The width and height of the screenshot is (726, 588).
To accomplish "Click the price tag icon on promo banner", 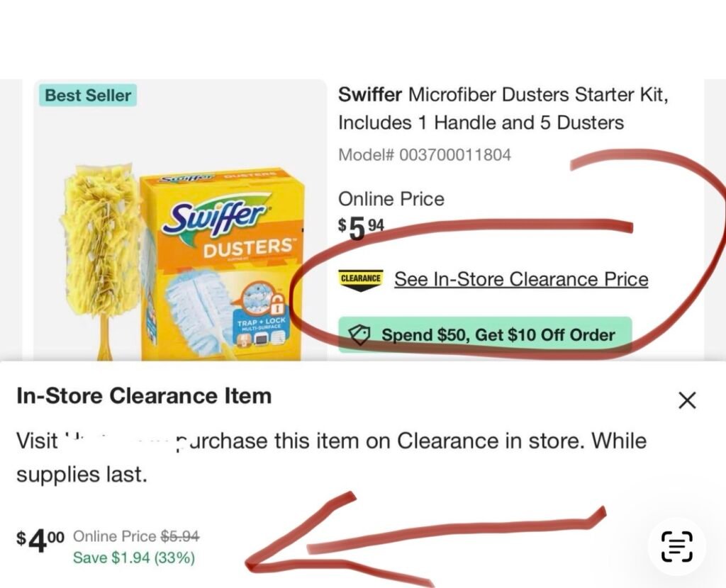I will coord(360,334).
